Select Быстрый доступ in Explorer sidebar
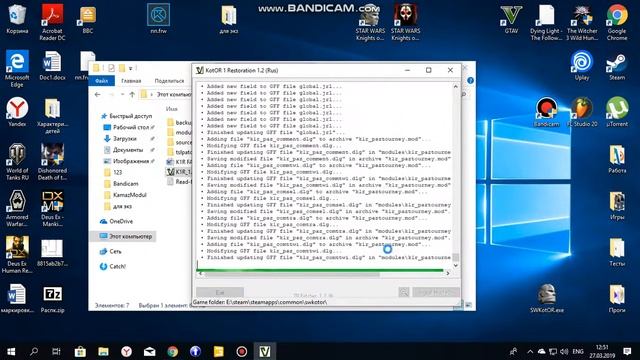 click(x=127, y=116)
